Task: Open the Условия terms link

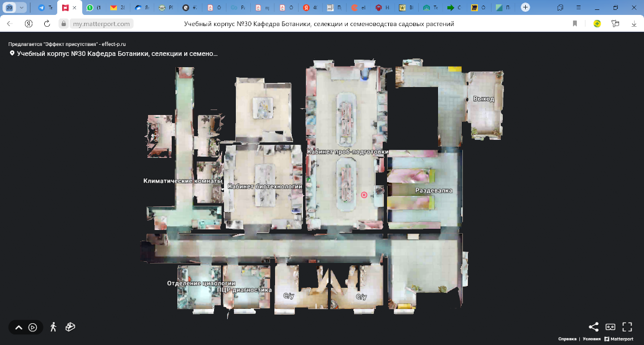Action: pyautogui.click(x=591, y=339)
